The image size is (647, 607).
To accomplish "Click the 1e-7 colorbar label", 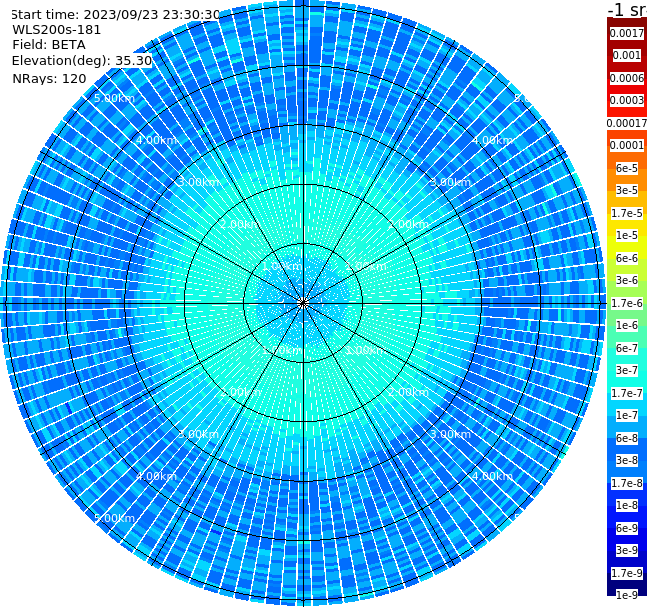I will coord(627,415).
